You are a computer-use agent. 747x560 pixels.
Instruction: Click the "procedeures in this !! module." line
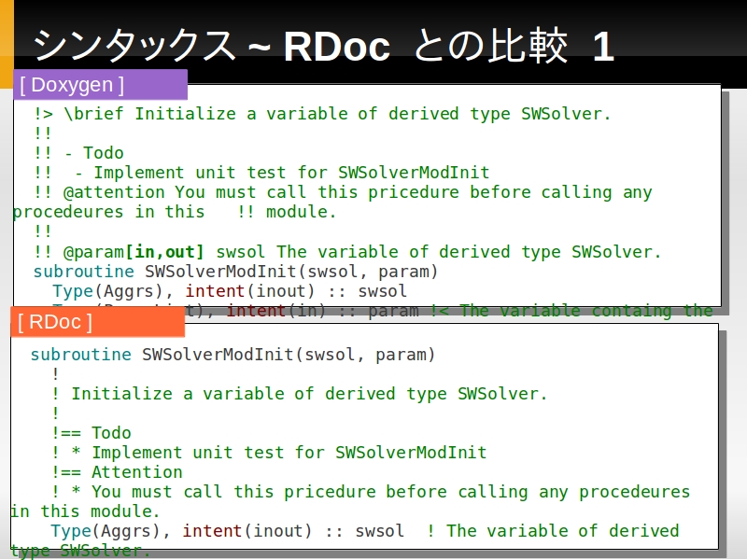[x=174, y=212]
